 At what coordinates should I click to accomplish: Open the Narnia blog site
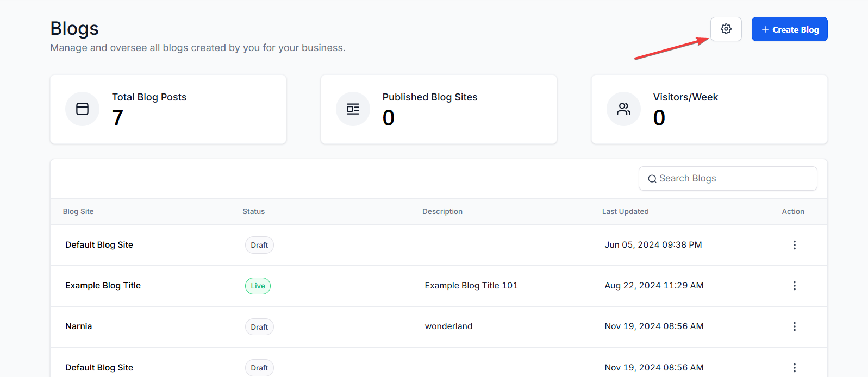point(79,326)
